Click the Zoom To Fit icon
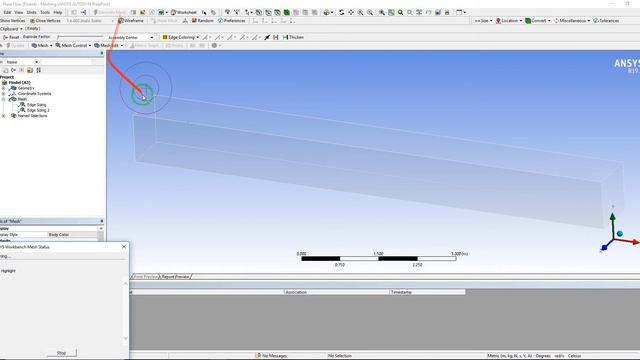Viewport: 640px width, 360px height. click(382, 12)
